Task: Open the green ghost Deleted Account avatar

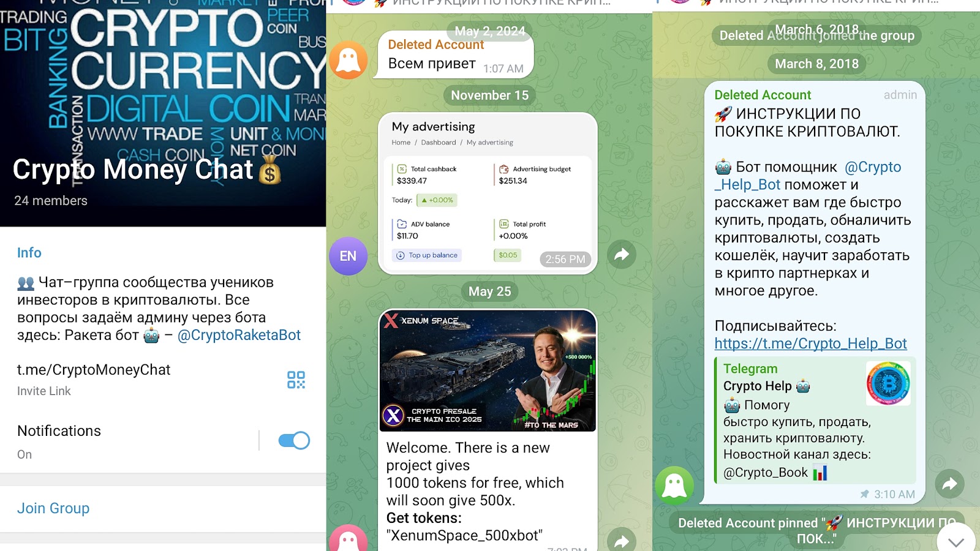Action: (x=674, y=485)
